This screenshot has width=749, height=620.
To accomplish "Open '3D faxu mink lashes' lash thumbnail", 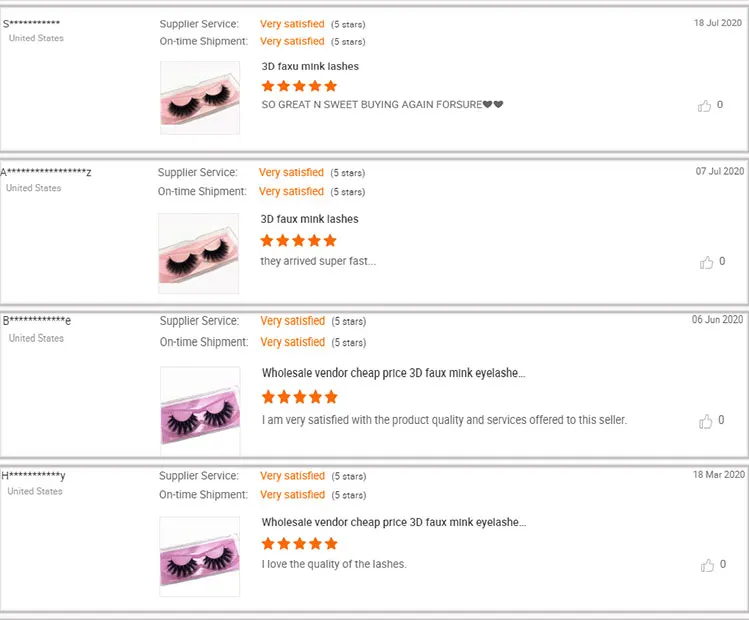I will [200, 98].
